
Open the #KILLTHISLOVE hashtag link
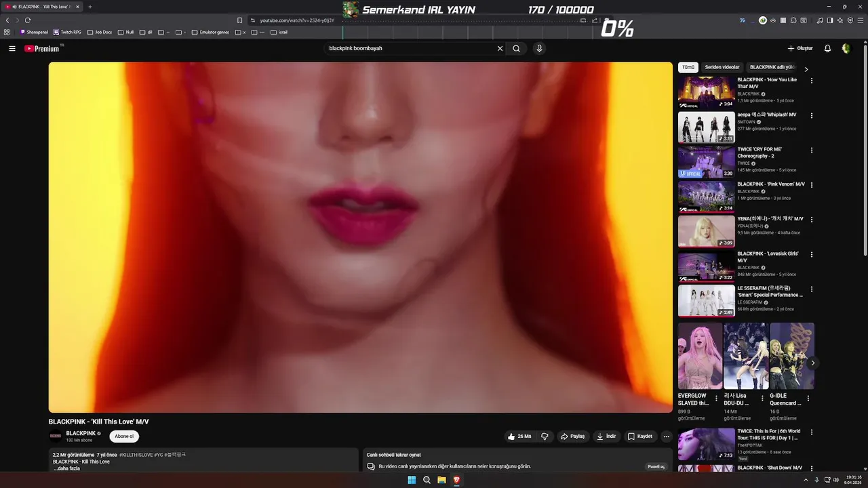coord(136,455)
